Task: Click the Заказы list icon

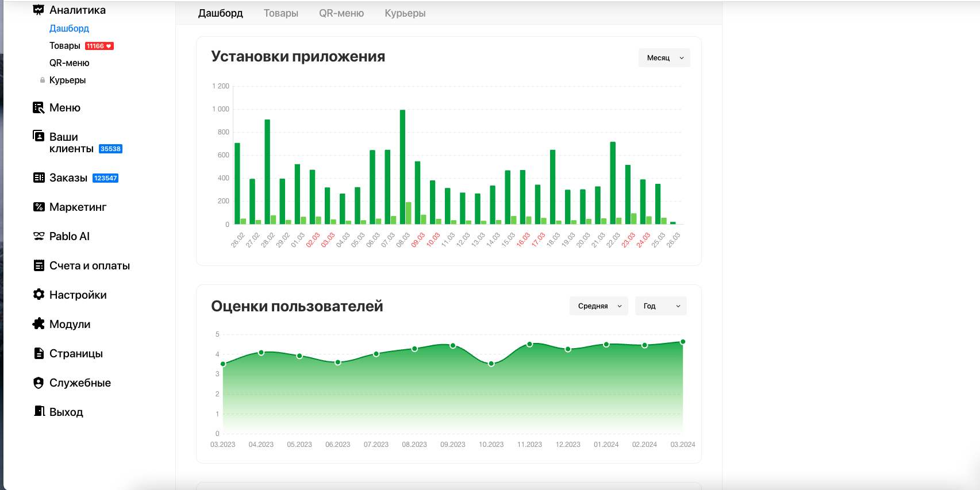Action: 39,178
